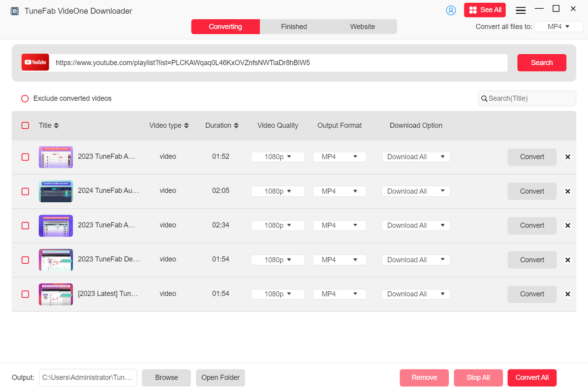Image resolution: width=588 pixels, height=392 pixels.
Task: Open 1080p quality dropdown for the 02:34 video
Action: click(x=278, y=225)
